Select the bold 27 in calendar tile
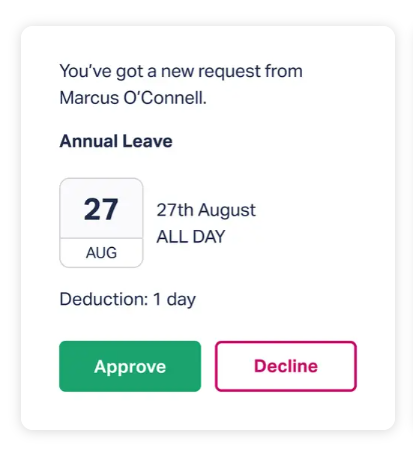413x466 pixels. pyautogui.click(x=101, y=209)
